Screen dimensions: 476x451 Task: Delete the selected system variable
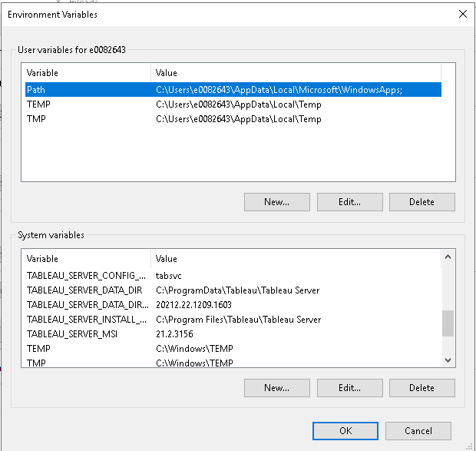422,388
